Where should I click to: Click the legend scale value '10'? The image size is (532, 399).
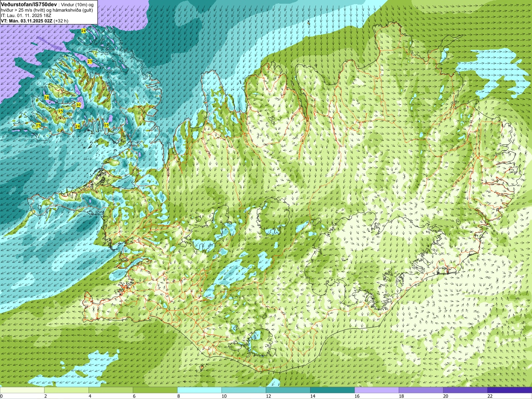pos(224,396)
